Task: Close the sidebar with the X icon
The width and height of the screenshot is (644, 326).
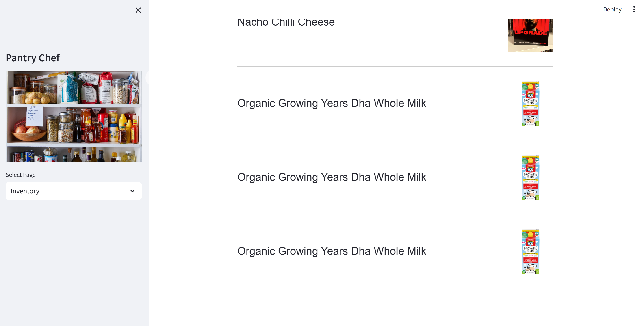Action: click(x=138, y=10)
